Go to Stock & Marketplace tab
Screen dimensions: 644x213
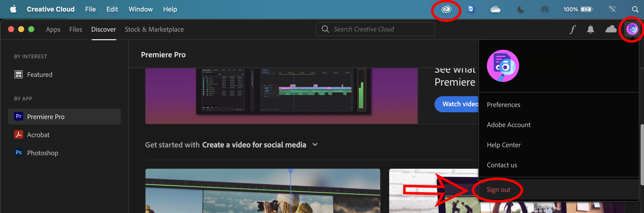154,29
